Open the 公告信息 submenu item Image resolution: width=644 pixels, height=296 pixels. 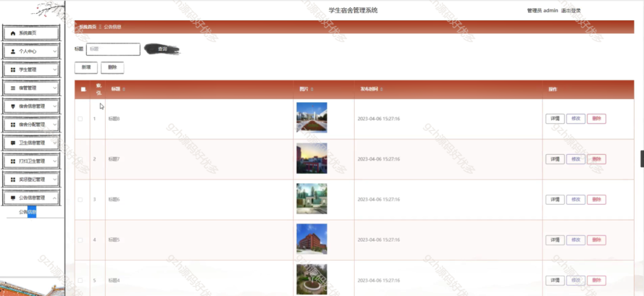(28, 212)
